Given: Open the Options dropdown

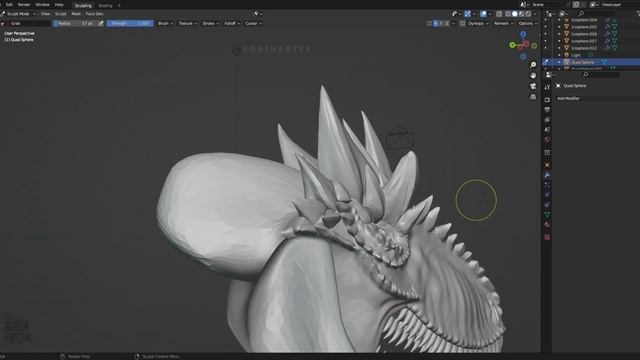Looking at the screenshot, I should [527, 23].
